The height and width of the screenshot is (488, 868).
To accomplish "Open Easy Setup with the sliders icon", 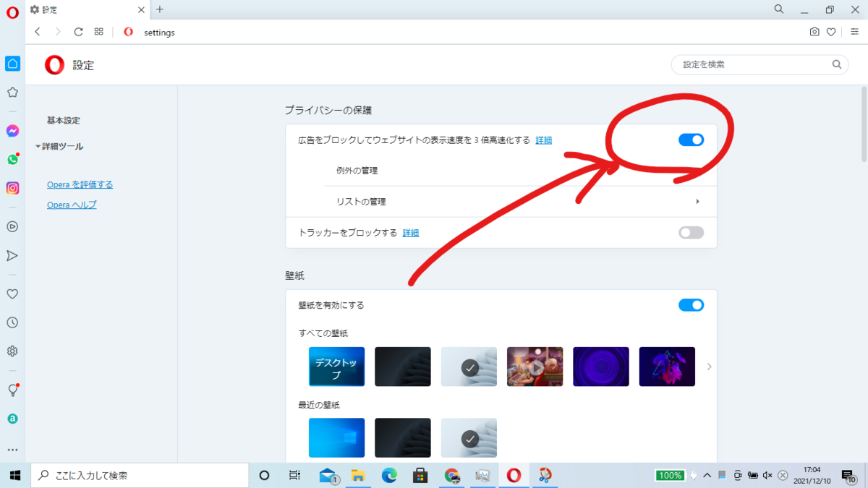I will tap(854, 32).
